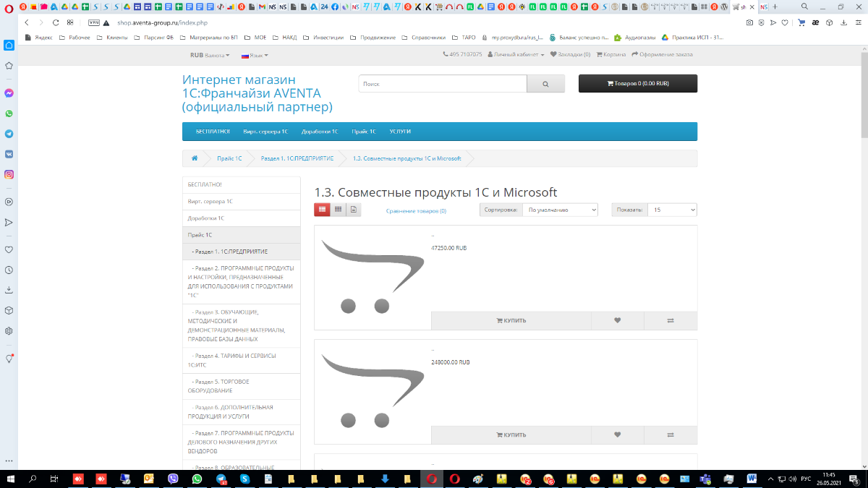Open bookmarks star icon in Opera sidebar

9,65
